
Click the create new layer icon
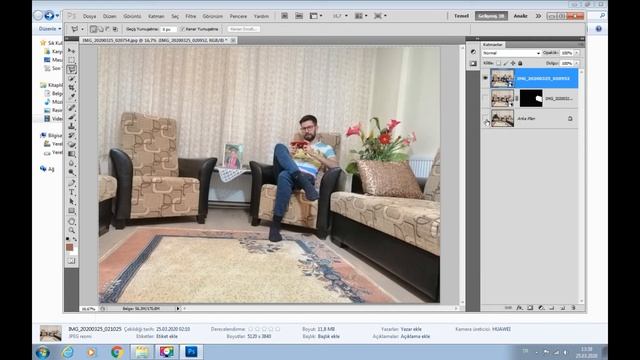click(x=562, y=308)
